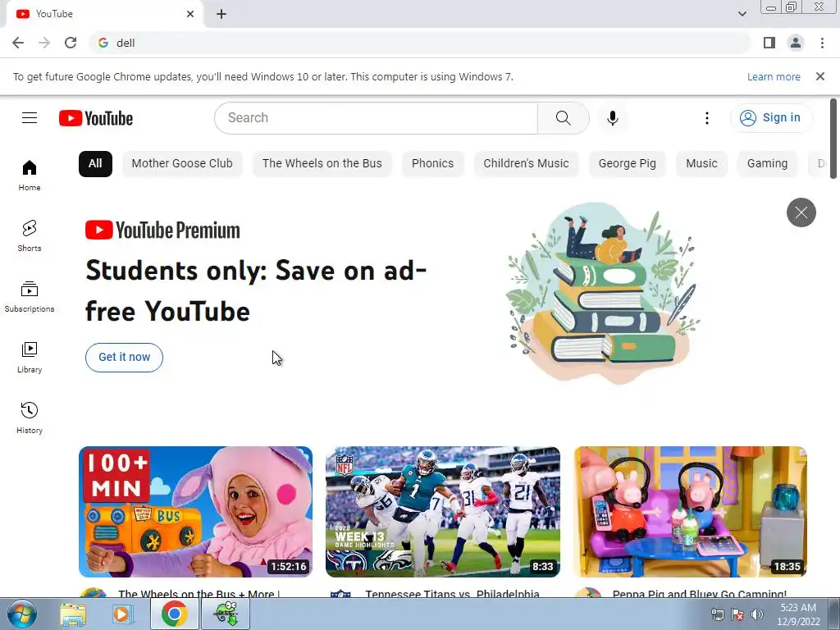Select the Children's Music chip
Viewport: 840px width, 630px height.
point(526,164)
